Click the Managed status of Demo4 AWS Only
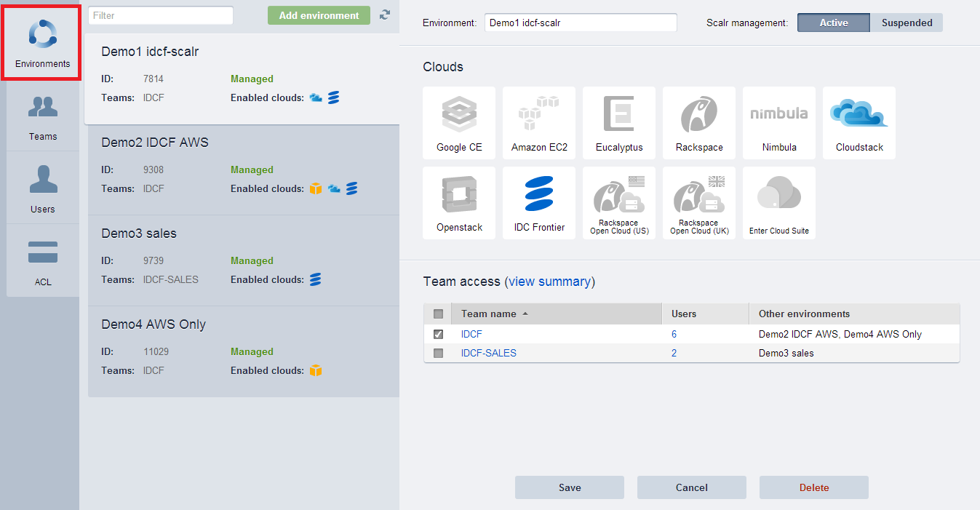This screenshot has height=510, width=980. [252, 351]
